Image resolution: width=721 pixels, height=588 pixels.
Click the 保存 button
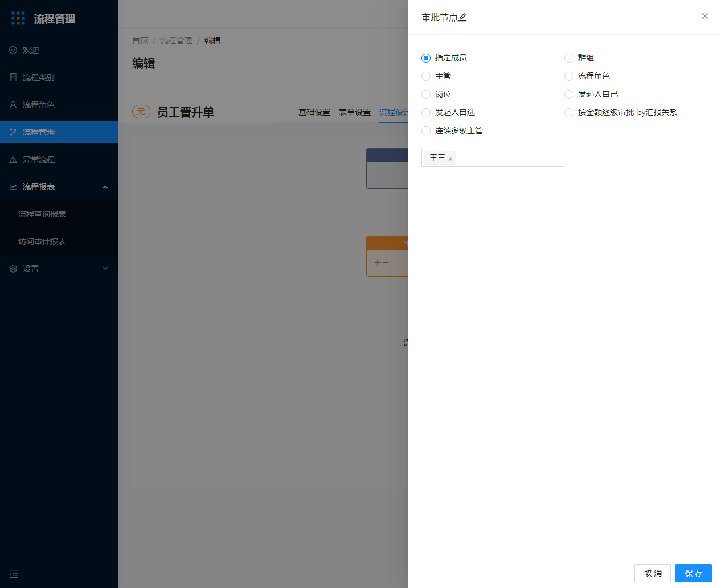tap(694, 573)
